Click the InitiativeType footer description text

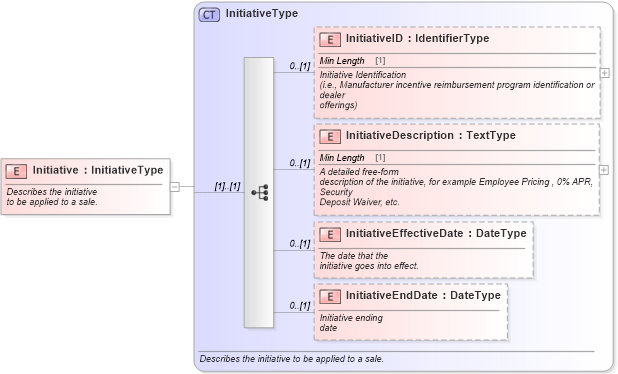[292, 359]
